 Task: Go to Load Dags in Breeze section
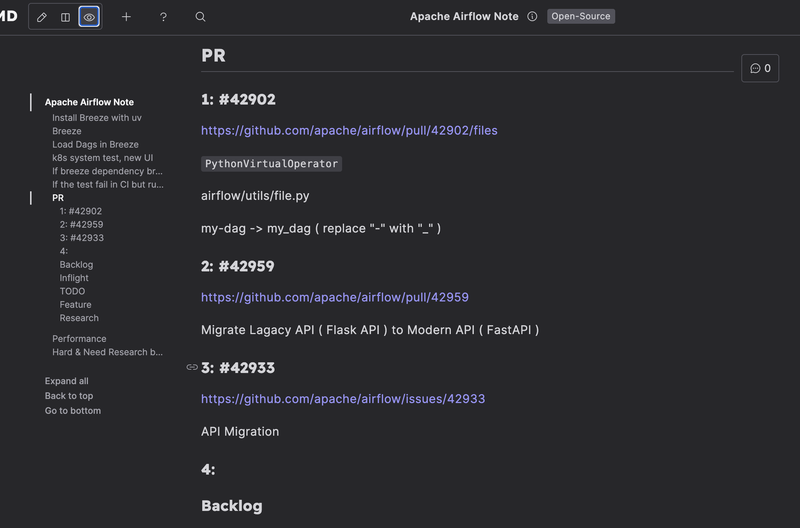click(95, 144)
